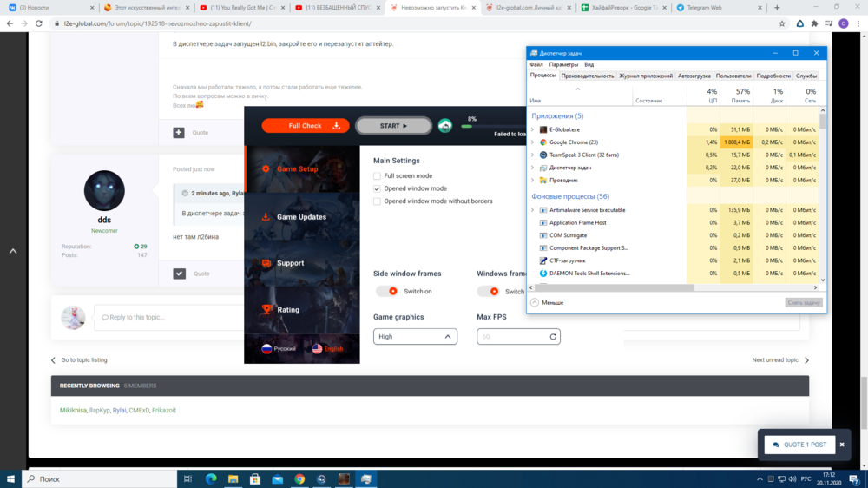Check Opened window mode without borders
Screen dimensions: 868x488
378,201
